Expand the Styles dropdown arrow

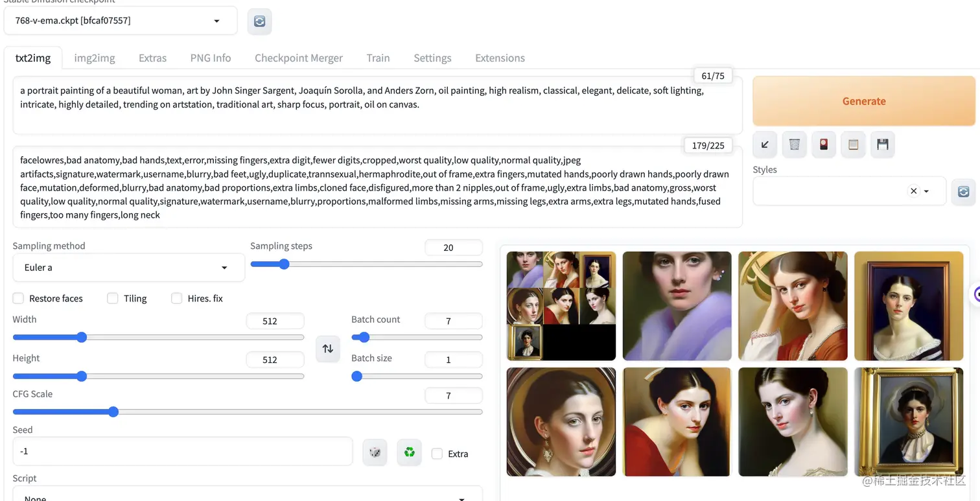tap(927, 192)
